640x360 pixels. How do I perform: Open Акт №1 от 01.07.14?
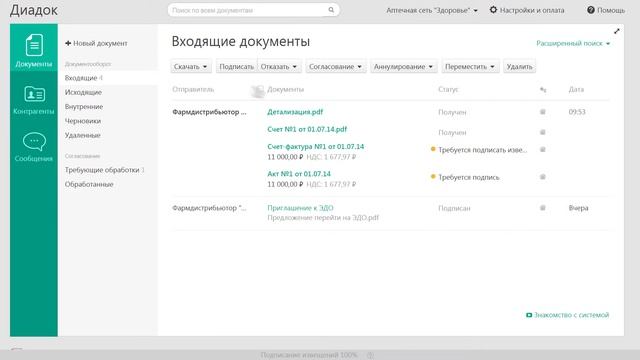299,174
